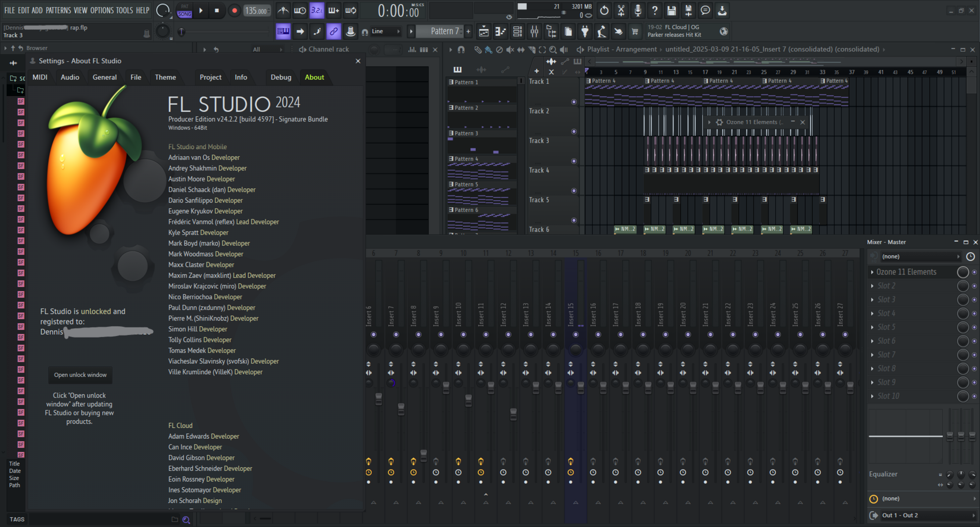The height and width of the screenshot is (527, 980).
Task: Open Channel rack 'All' filter dropdown
Action: point(267,50)
